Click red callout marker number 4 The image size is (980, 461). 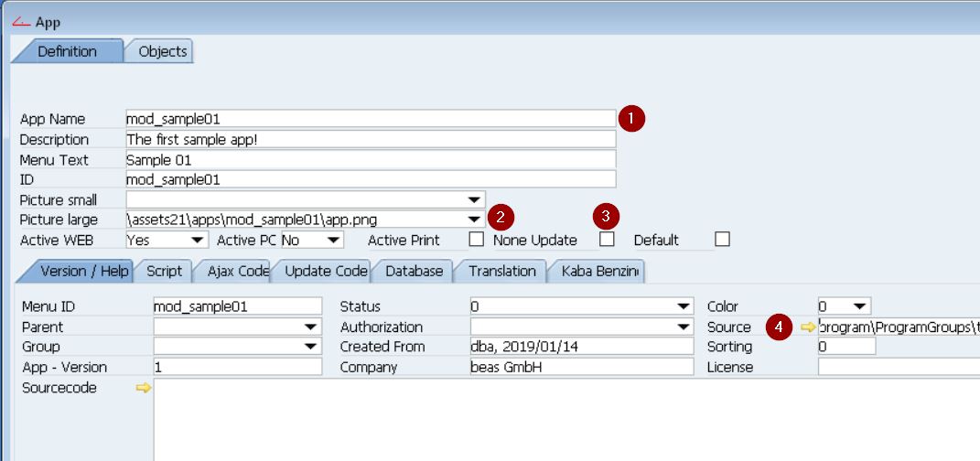[779, 327]
